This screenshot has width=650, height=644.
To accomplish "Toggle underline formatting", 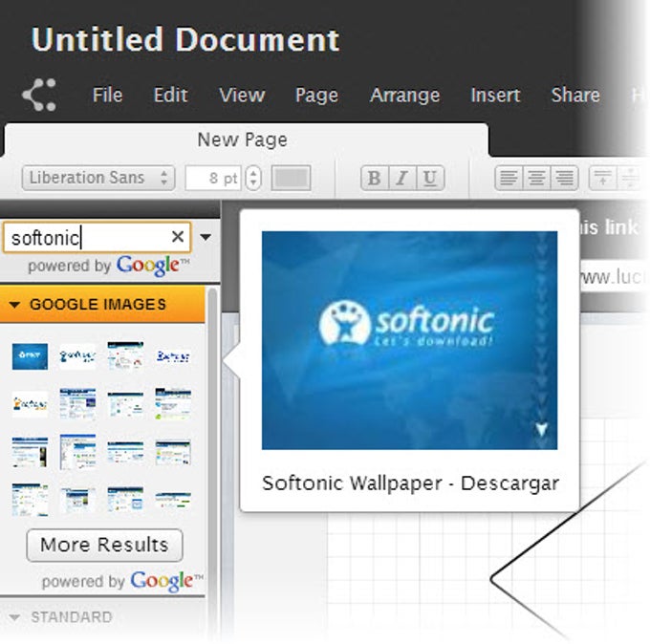I will (430, 178).
